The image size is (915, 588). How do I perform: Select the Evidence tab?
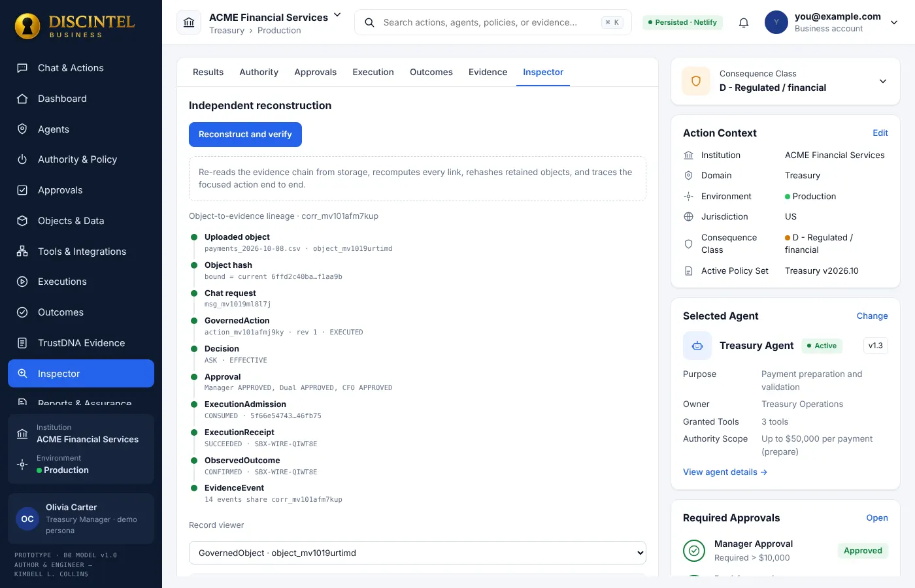(x=488, y=72)
